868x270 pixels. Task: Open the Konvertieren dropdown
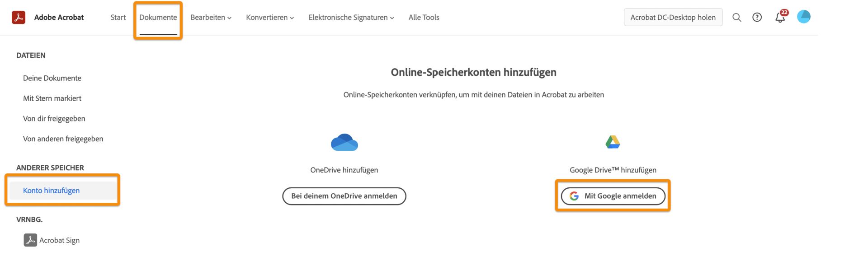(x=269, y=17)
